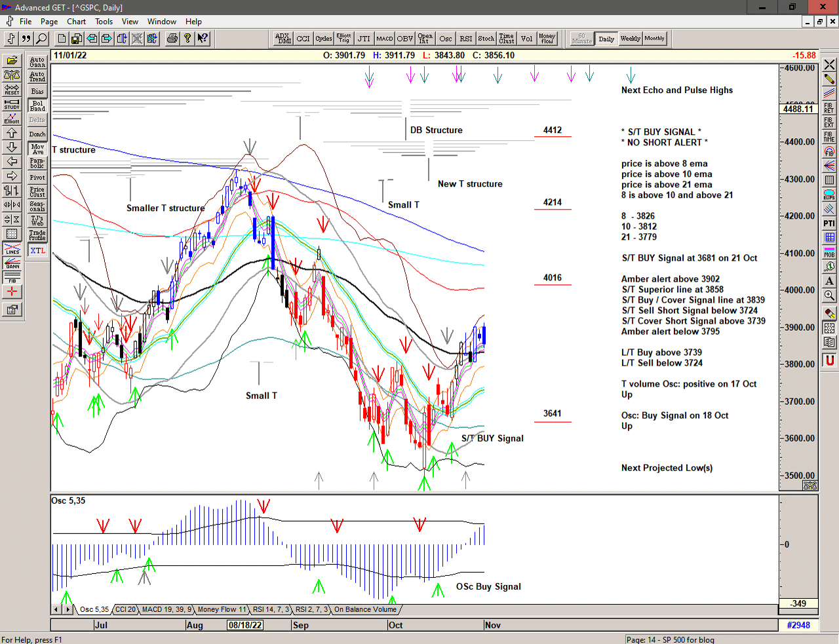839x644 pixels.
Task: Switch to the MACD 19, 39, 9 tab
Action: (x=166, y=609)
